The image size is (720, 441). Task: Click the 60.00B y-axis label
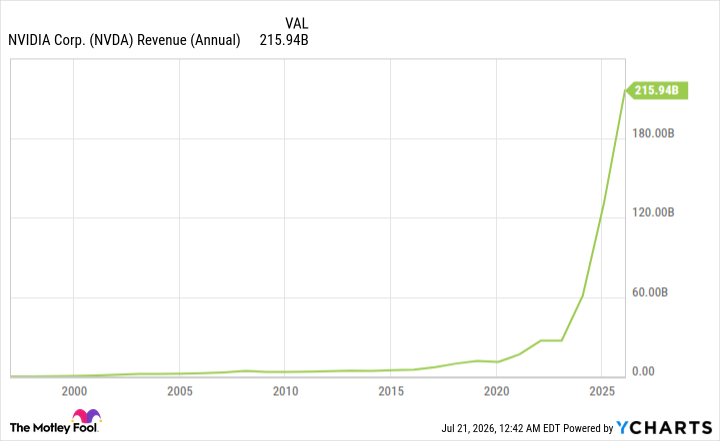point(650,292)
